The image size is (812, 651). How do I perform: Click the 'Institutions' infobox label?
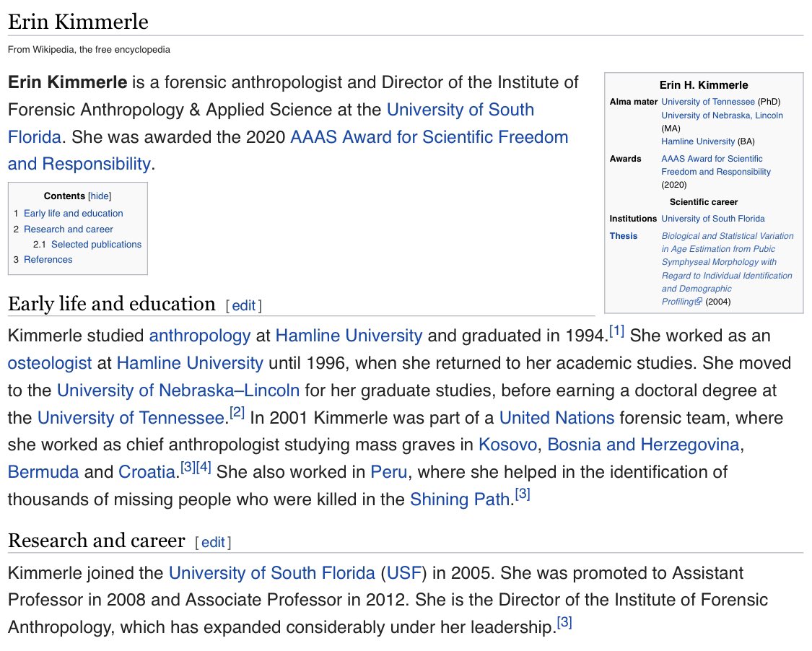tap(633, 219)
